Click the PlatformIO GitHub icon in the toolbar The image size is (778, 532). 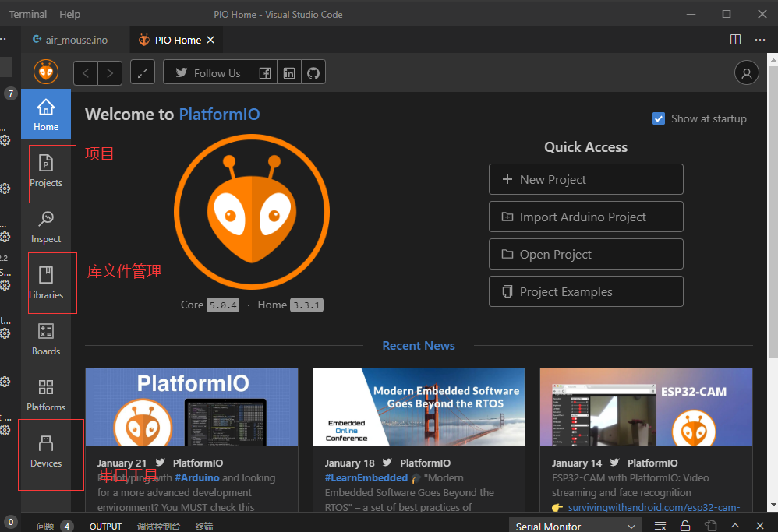click(x=313, y=72)
